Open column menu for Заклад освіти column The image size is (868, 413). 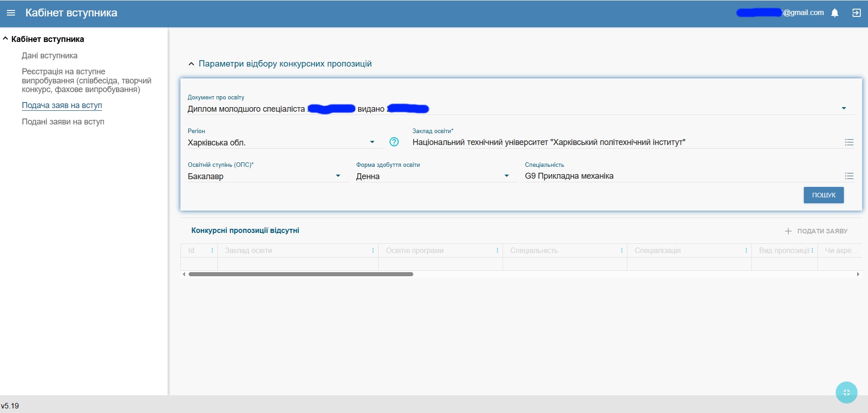pos(373,250)
